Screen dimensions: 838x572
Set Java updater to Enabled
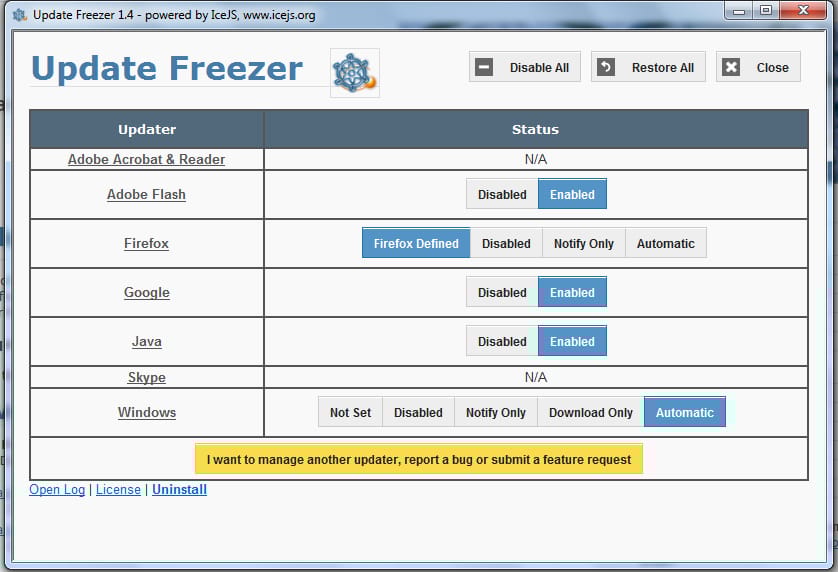click(572, 342)
